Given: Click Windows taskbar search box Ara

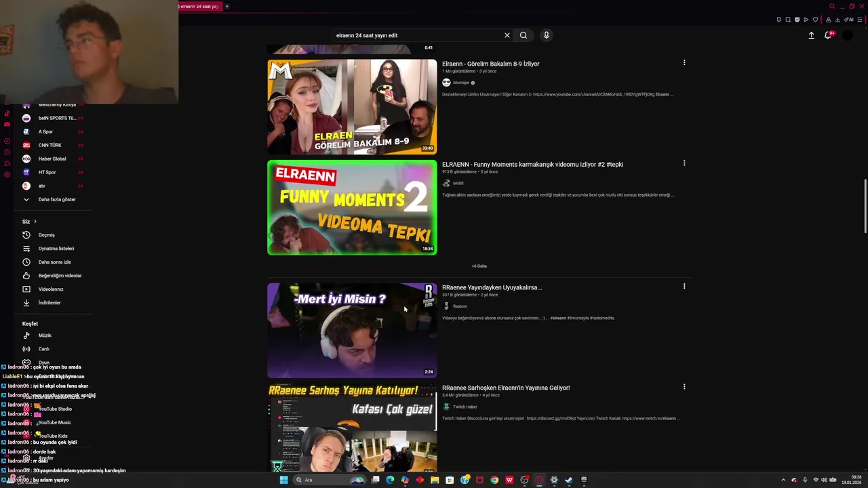Looking at the screenshot, I should tap(329, 480).
